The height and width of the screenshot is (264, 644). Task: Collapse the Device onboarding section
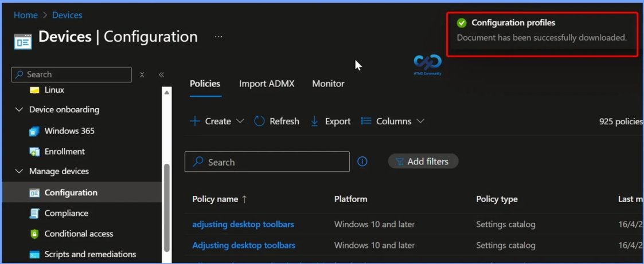pos(19,110)
